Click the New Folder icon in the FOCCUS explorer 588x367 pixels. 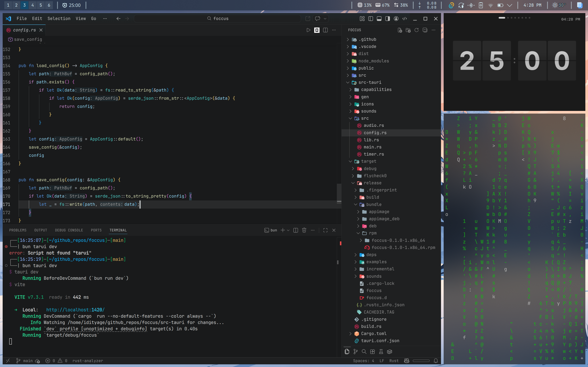pos(408,30)
